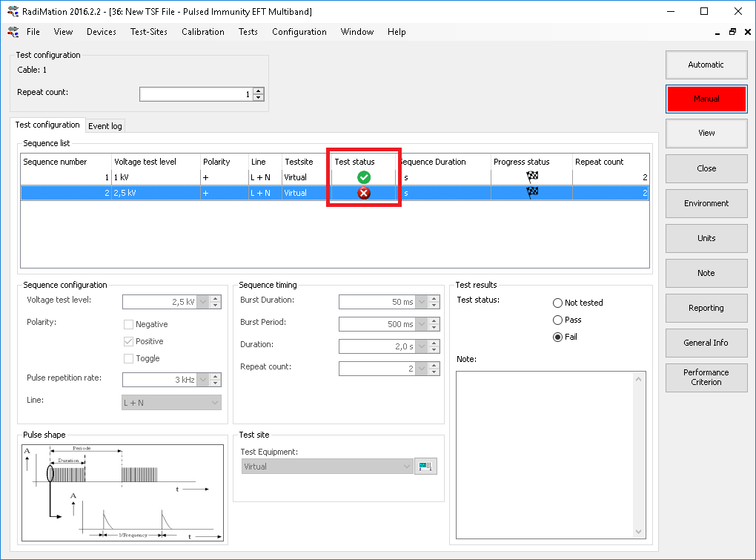Select sequence row 2 with 2,5 kV
756x560 pixels.
coord(334,193)
